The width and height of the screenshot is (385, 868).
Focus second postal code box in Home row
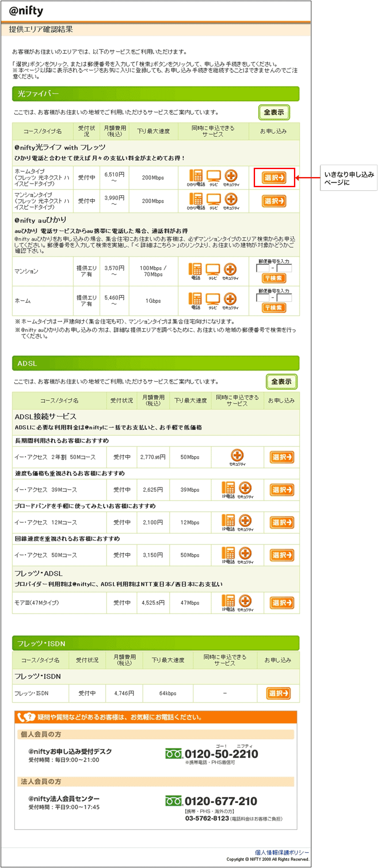[x=284, y=298]
